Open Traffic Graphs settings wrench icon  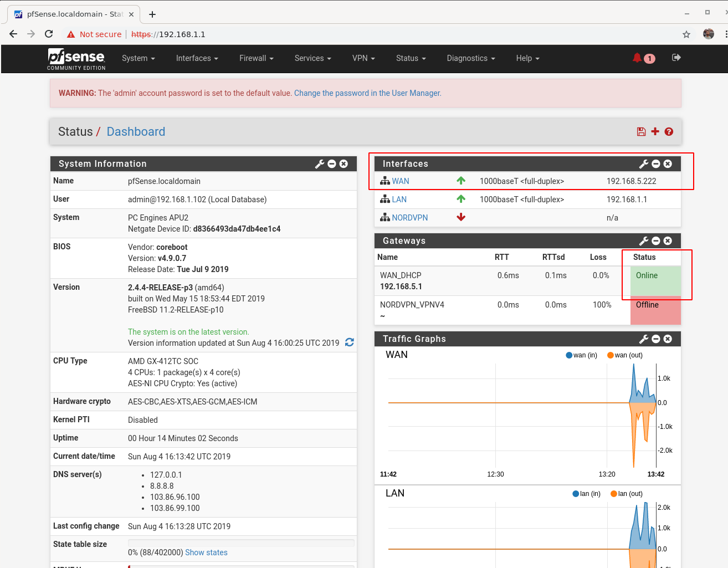pyautogui.click(x=643, y=339)
